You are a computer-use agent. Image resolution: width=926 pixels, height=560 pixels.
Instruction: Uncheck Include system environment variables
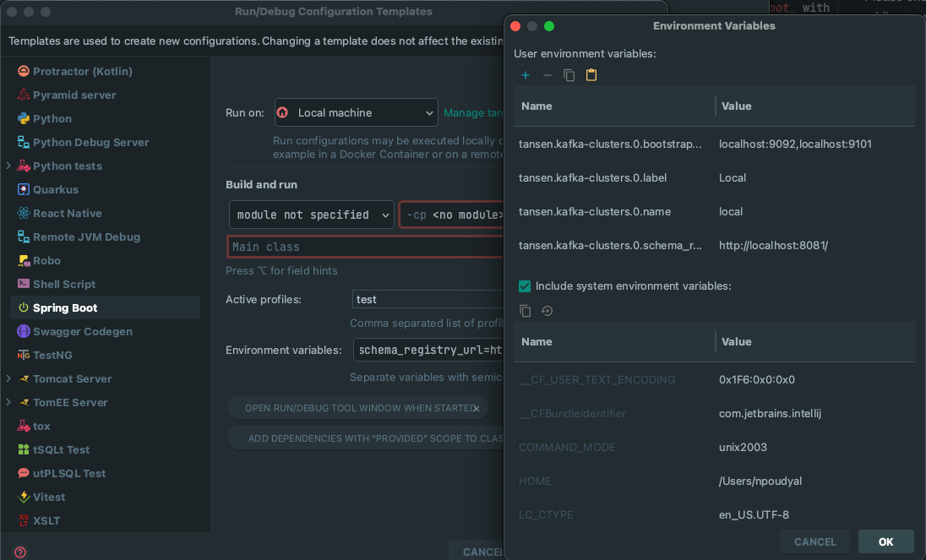[x=525, y=286]
